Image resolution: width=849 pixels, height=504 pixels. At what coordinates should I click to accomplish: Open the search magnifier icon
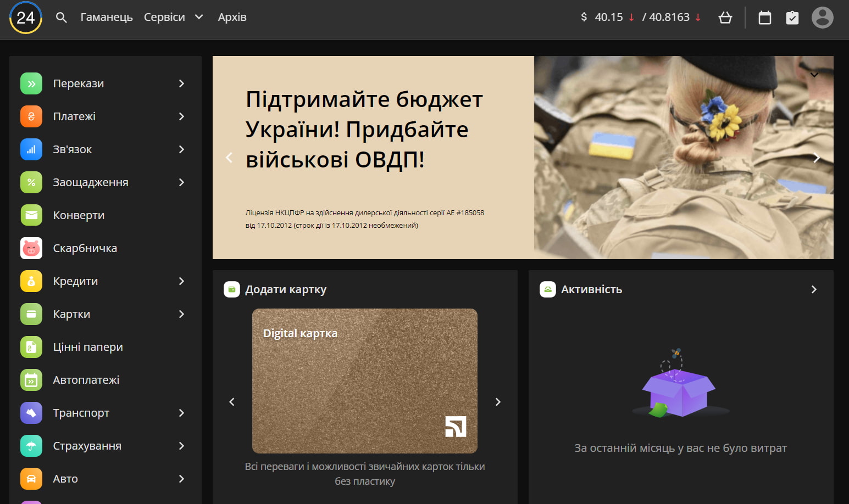62,18
